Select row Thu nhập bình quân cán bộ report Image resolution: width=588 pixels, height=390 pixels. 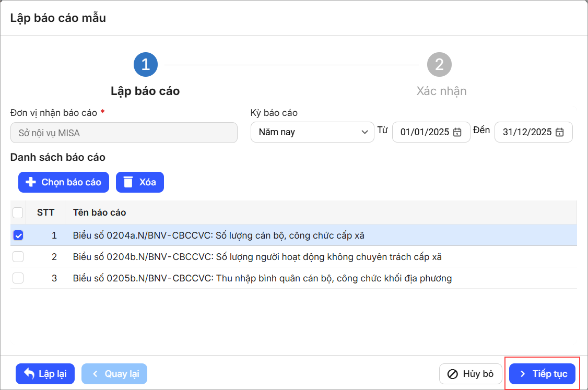point(262,278)
